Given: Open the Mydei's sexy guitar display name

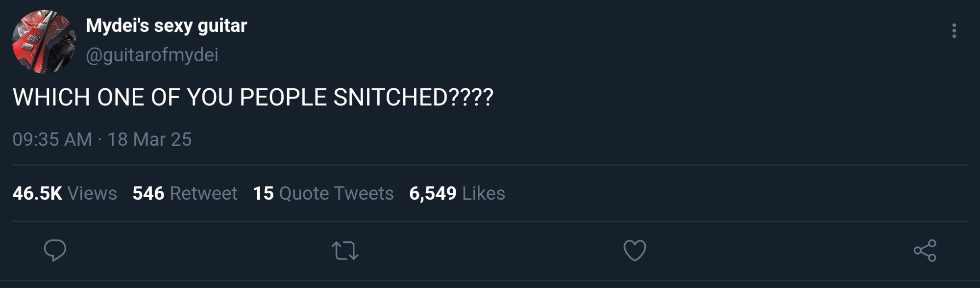Looking at the screenshot, I should pyautogui.click(x=166, y=26).
